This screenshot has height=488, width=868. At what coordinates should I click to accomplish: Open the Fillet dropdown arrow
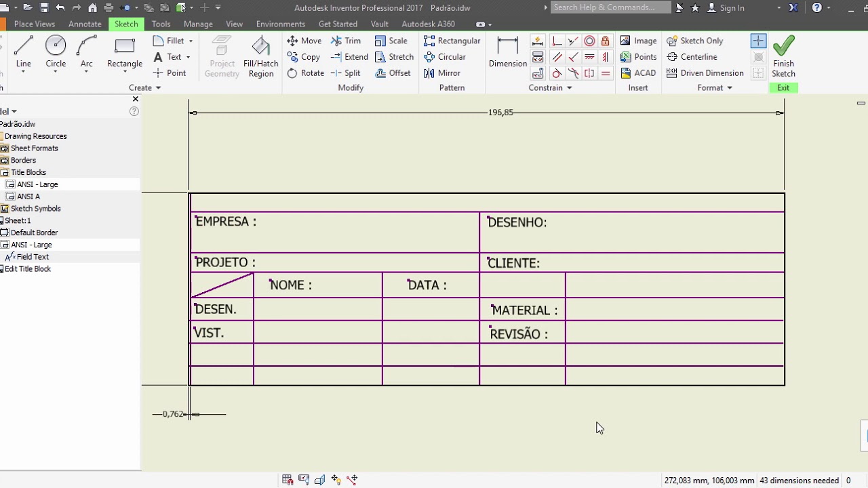point(191,41)
